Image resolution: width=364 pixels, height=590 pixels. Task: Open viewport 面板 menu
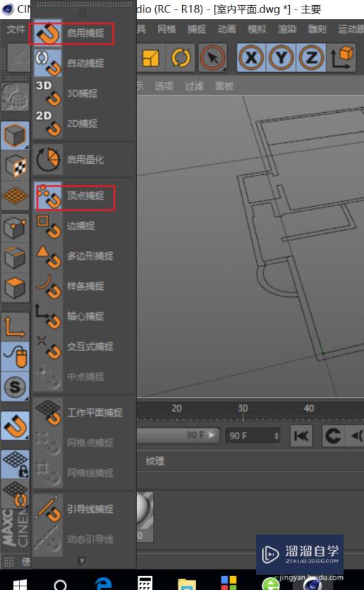pyautogui.click(x=224, y=86)
